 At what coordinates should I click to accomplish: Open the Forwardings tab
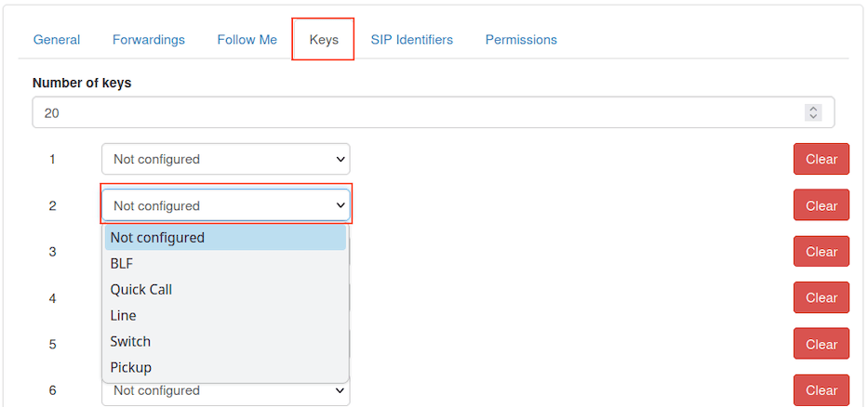[149, 40]
